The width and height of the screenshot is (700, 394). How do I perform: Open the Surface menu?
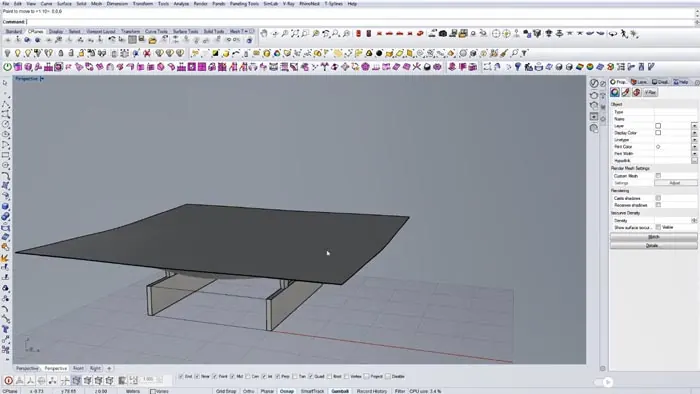[64, 4]
